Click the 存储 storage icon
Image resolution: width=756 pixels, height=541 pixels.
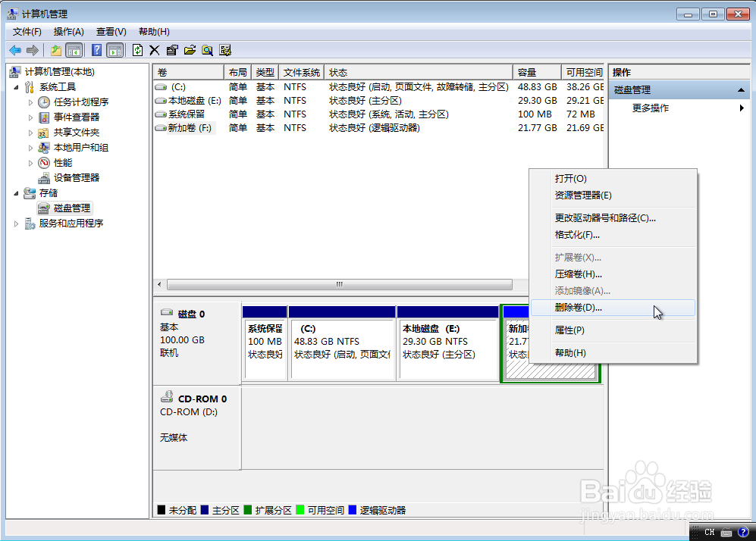pyautogui.click(x=30, y=193)
